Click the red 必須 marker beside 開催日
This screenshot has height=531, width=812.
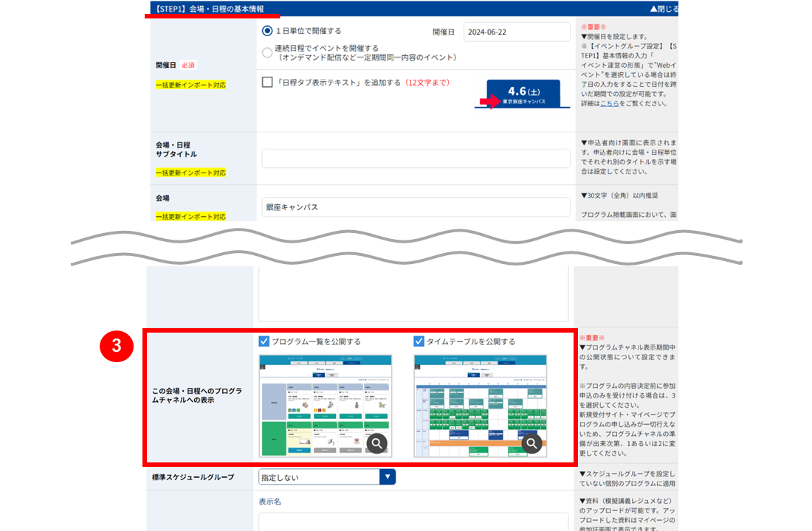coord(188,65)
